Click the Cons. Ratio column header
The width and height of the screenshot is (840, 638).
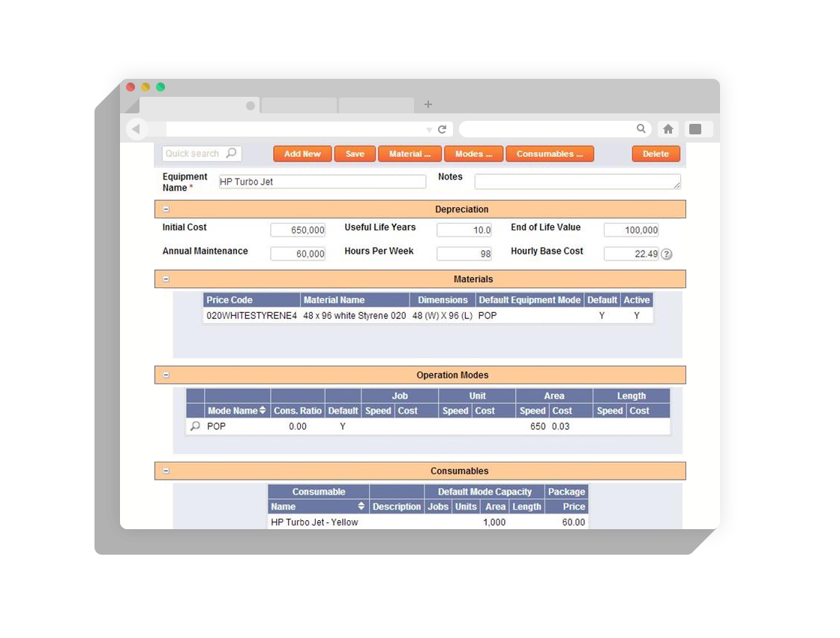(x=297, y=411)
